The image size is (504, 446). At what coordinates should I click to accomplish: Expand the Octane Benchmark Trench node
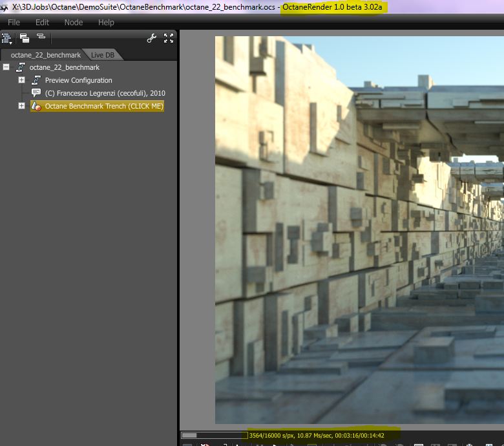coord(21,105)
